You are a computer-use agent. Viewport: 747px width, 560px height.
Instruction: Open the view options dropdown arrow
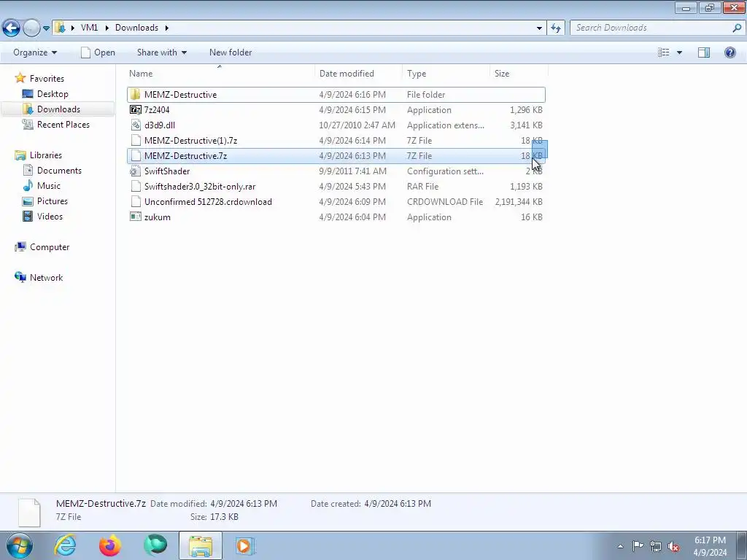679,52
